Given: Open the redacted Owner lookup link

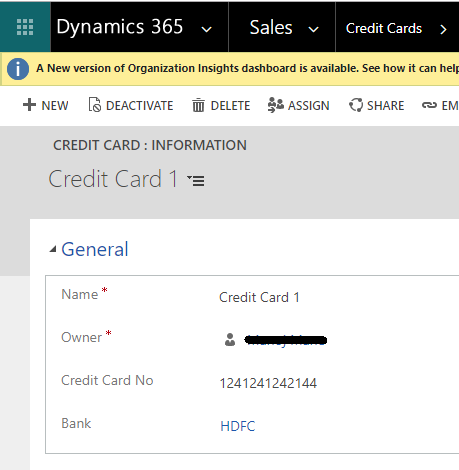Looking at the screenshot, I should click(286, 340).
